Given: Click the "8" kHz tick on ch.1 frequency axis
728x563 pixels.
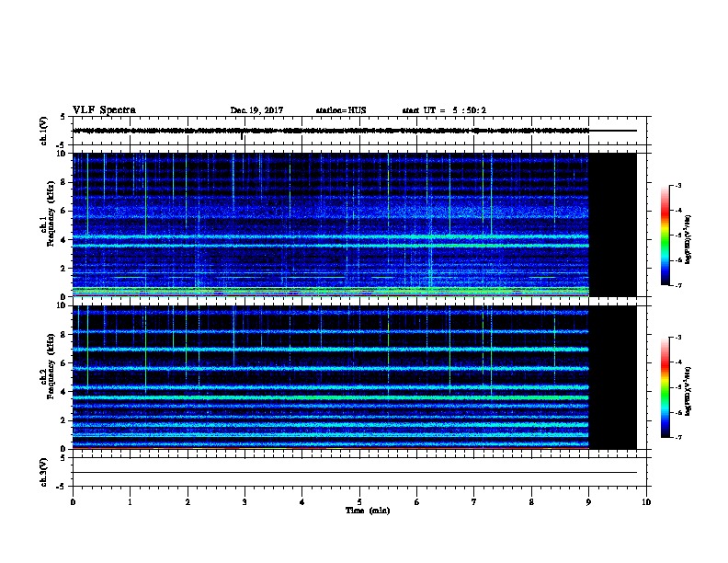Looking at the screenshot, I should point(63,182).
